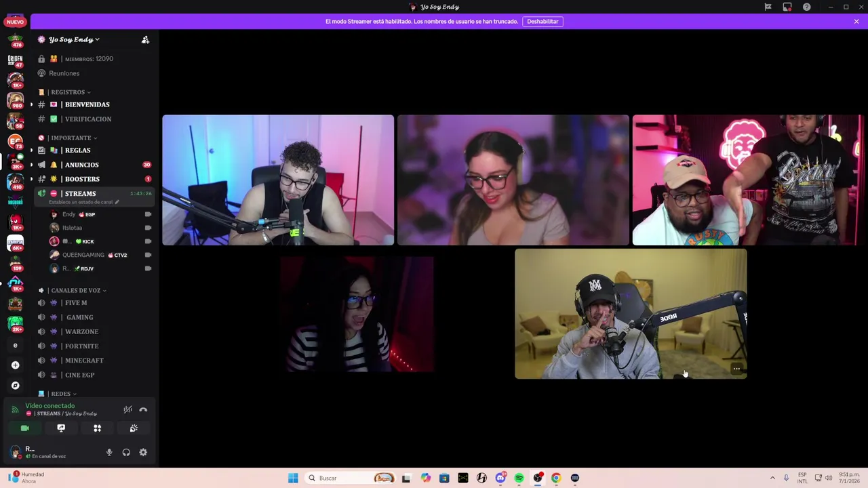Open user settings gear

tap(143, 453)
